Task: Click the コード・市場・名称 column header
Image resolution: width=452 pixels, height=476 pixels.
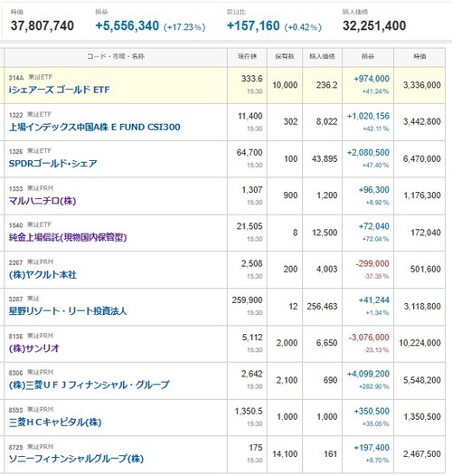Action: point(116,56)
